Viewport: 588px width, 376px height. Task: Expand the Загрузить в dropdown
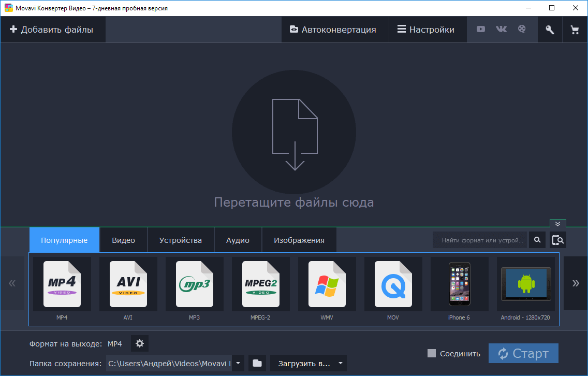(x=340, y=363)
